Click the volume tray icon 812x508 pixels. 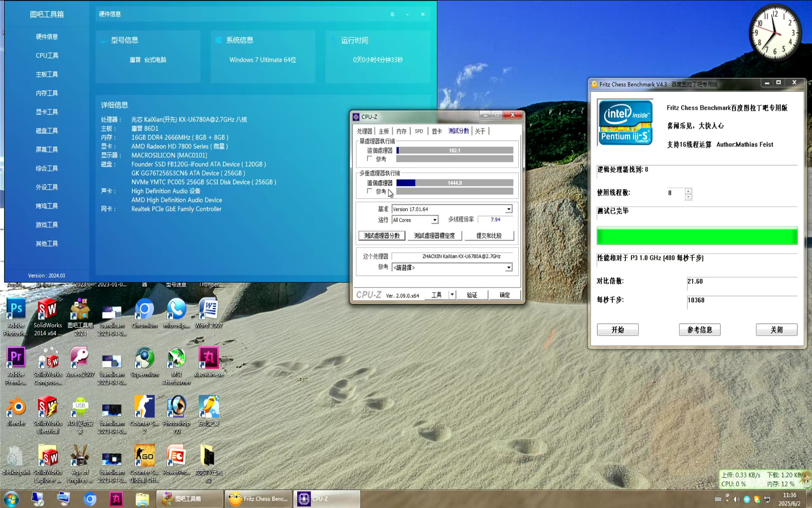pyautogui.click(x=736, y=499)
